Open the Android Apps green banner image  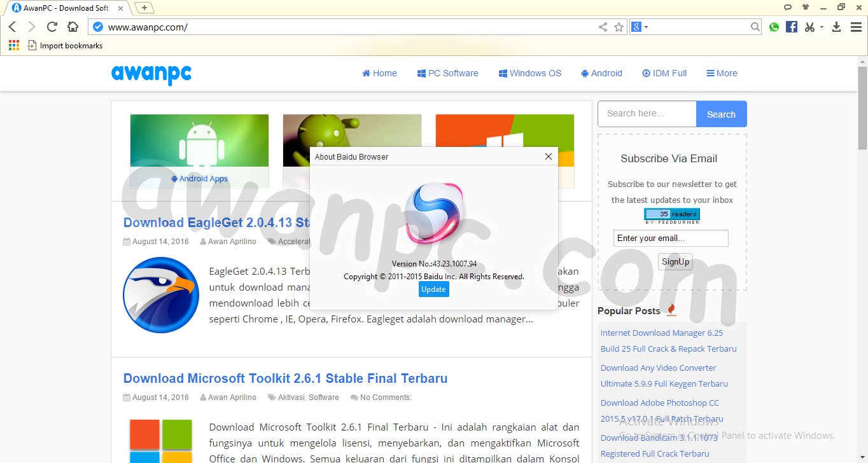pyautogui.click(x=199, y=141)
